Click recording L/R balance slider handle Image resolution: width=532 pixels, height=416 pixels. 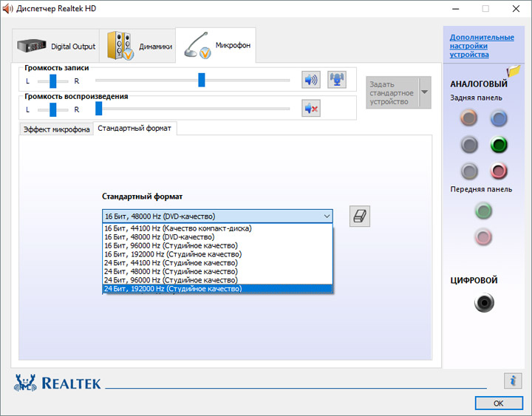click(53, 81)
